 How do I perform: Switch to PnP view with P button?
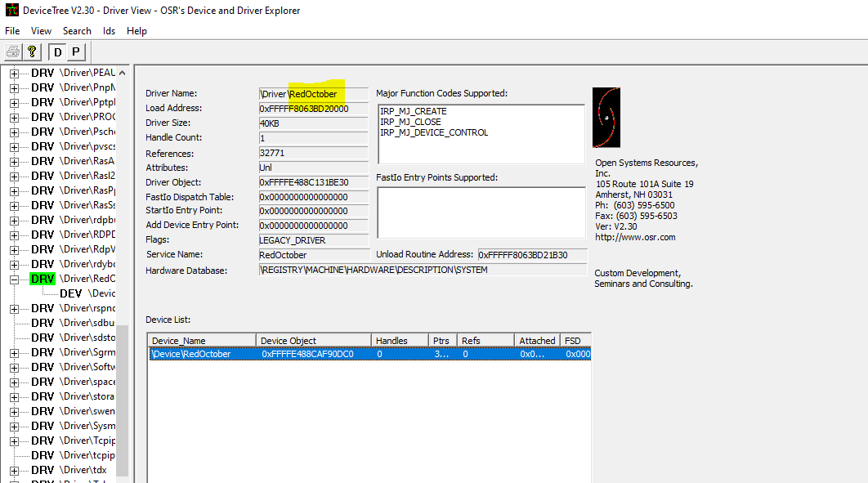[x=76, y=52]
